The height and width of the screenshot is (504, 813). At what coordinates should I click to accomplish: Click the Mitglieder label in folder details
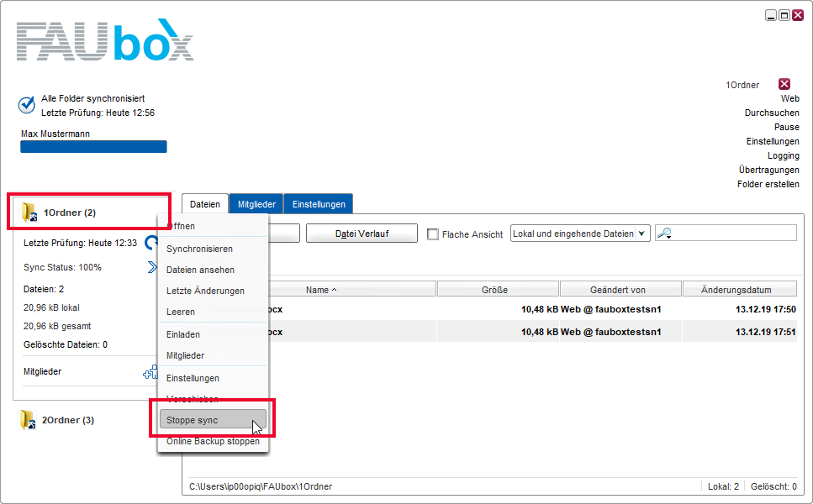click(x=43, y=371)
